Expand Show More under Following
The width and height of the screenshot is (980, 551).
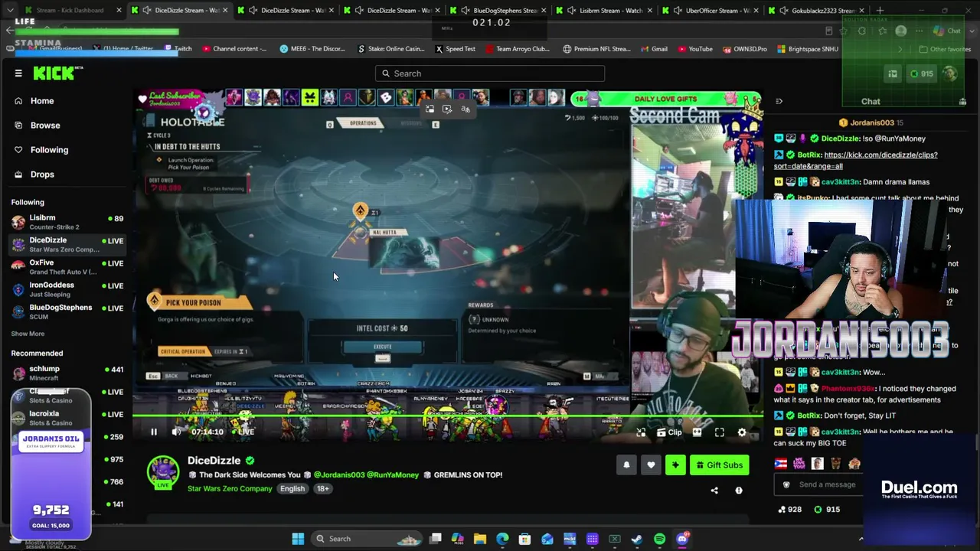coord(28,334)
